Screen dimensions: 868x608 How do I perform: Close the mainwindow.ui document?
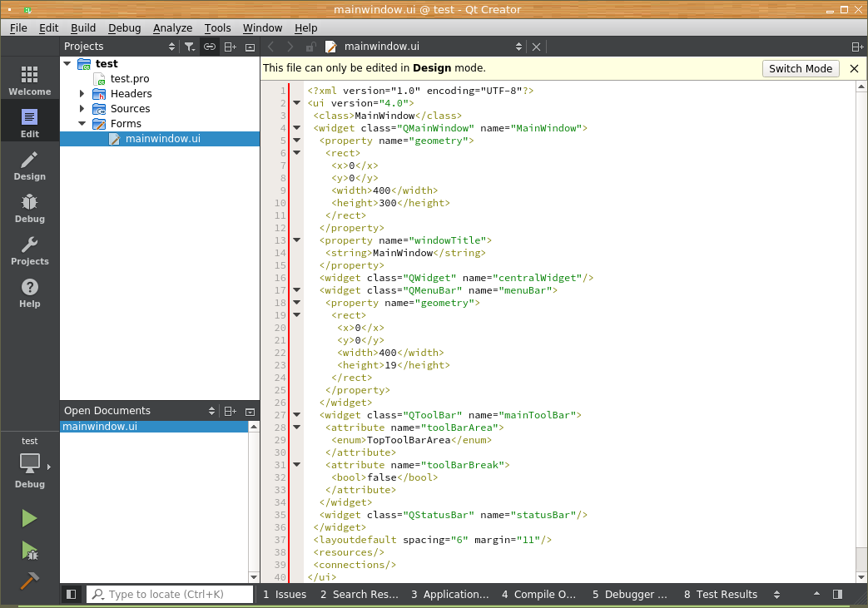(536, 47)
